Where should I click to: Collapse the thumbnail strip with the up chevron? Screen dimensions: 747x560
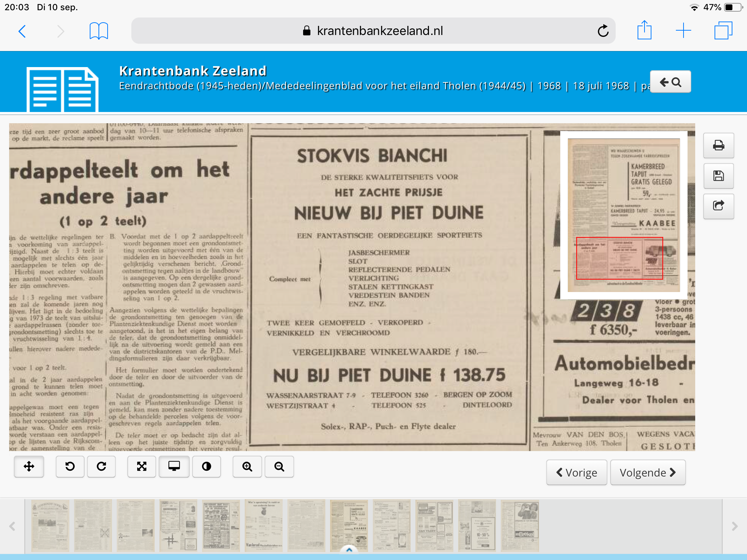tap(349, 549)
